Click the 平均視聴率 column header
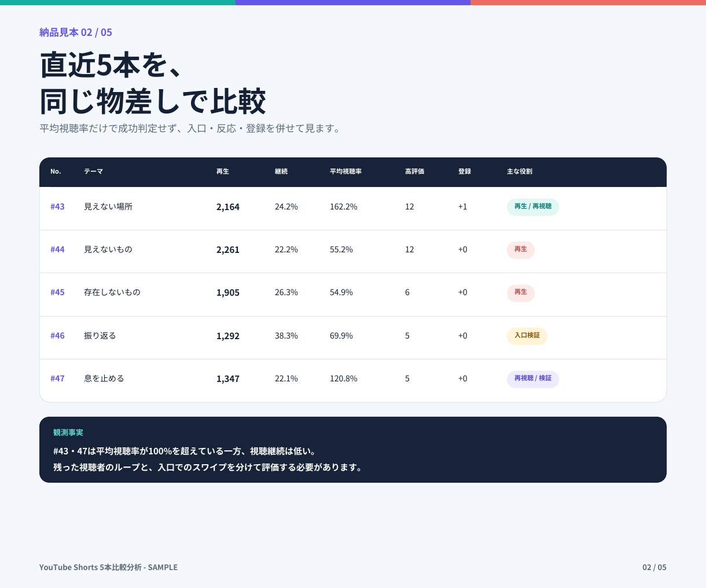This screenshot has height=588, width=706. [345, 171]
